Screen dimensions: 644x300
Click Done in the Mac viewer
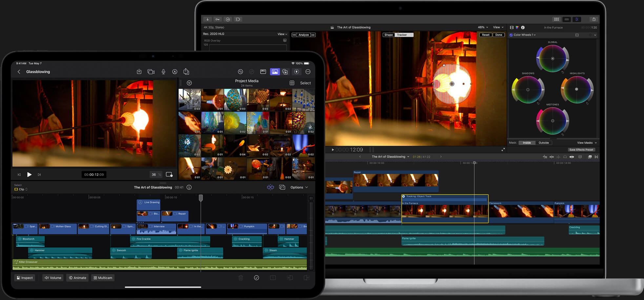pyautogui.click(x=499, y=35)
